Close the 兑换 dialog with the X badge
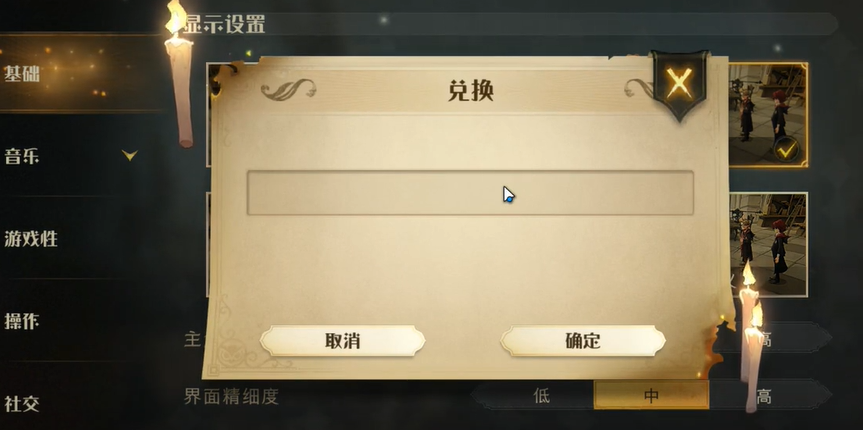The height and width of the screenshot is (430, 863). click(x=679, y=84)
